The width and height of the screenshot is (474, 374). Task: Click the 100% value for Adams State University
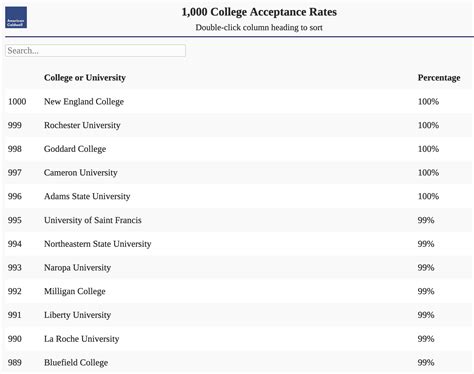tap(428, 196)
